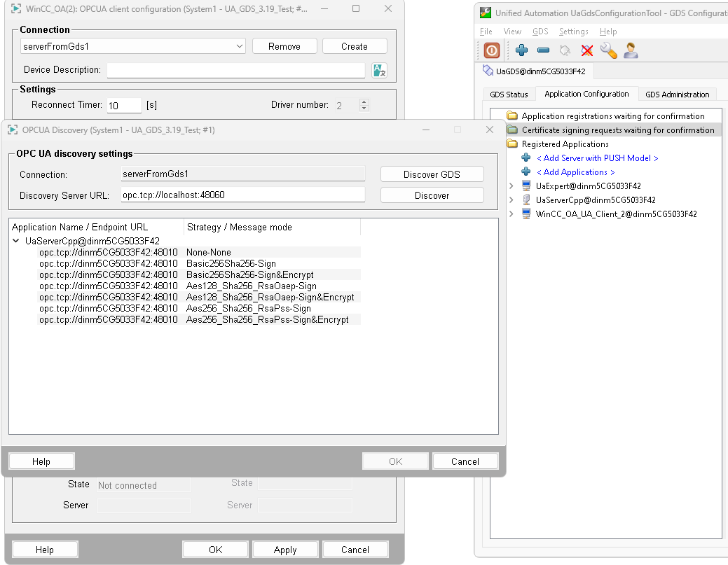Open the GDS Administration tab
The width and height of the screenshot is (728, 565).
click(677, 95)
